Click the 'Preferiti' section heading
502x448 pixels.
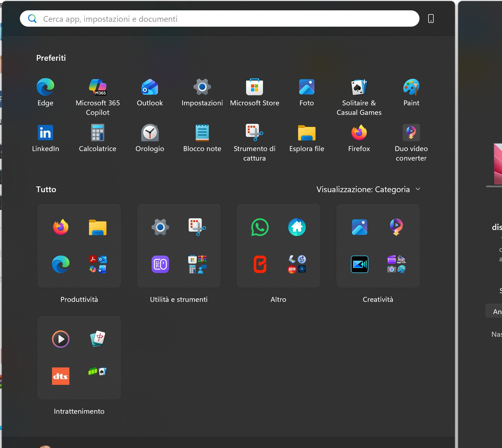pos(51,58)
